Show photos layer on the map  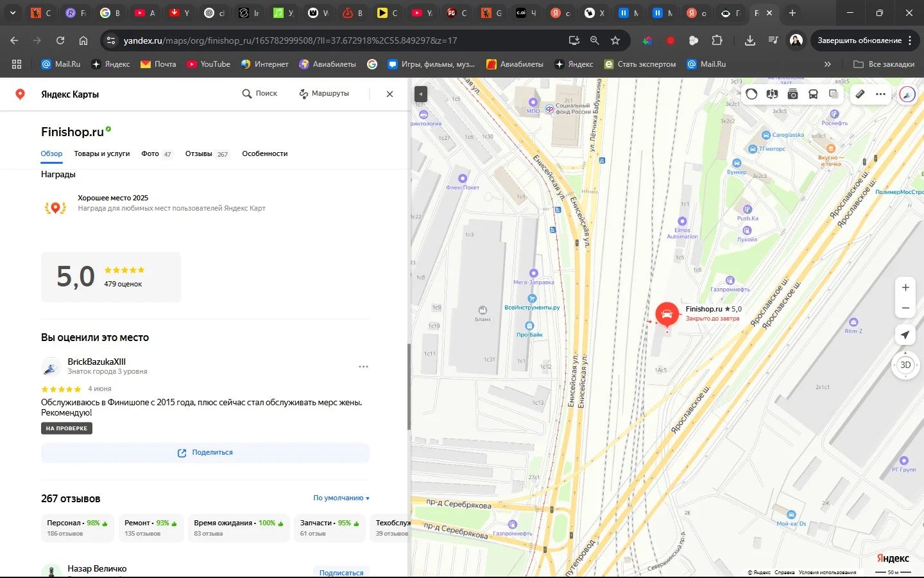click(792, 94)
